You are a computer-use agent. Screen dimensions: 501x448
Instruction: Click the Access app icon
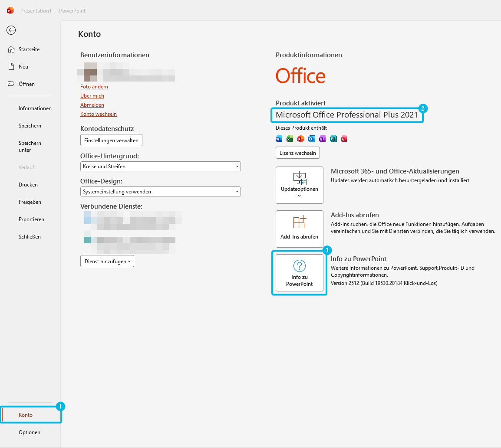(344, 139)
